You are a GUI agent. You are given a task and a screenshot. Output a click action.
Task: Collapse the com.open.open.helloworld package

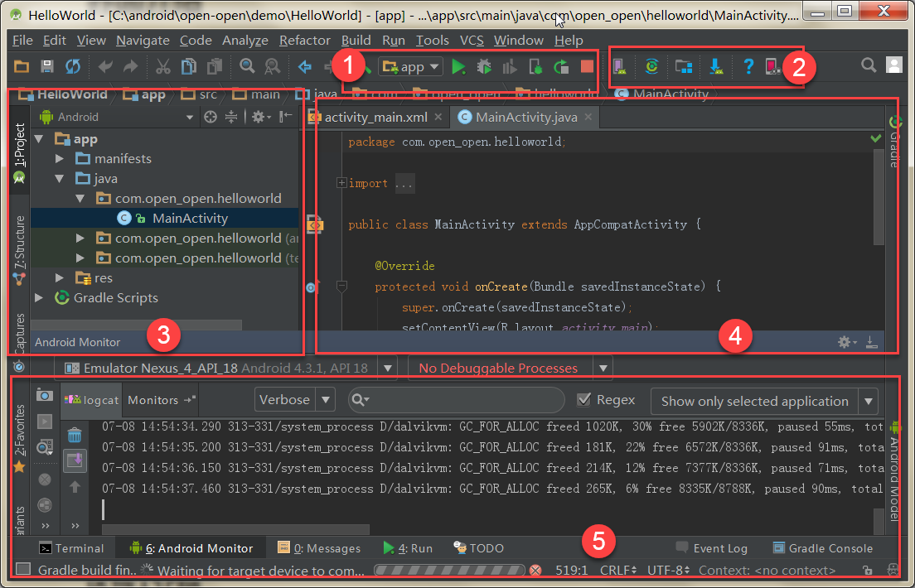(x=80, y=198)
